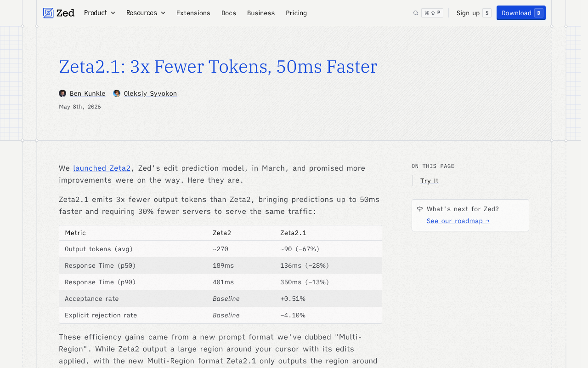
Task: Open author Ben Kunkle's name link
Action: [x=88, y=93]
